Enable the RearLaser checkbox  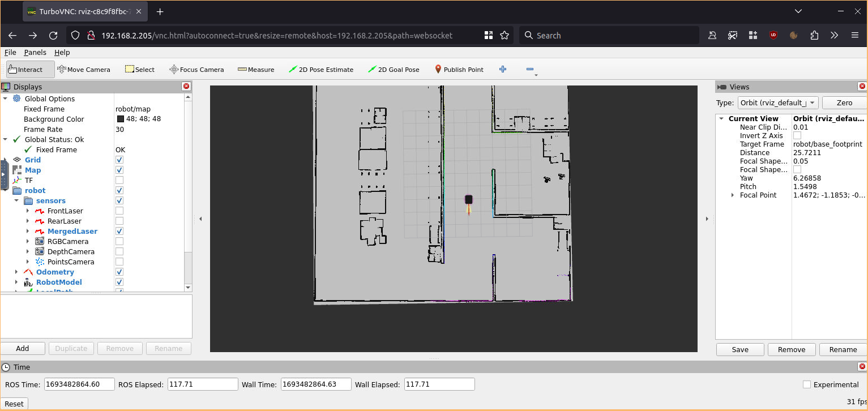pyautogui.click(x=119, y=221)
